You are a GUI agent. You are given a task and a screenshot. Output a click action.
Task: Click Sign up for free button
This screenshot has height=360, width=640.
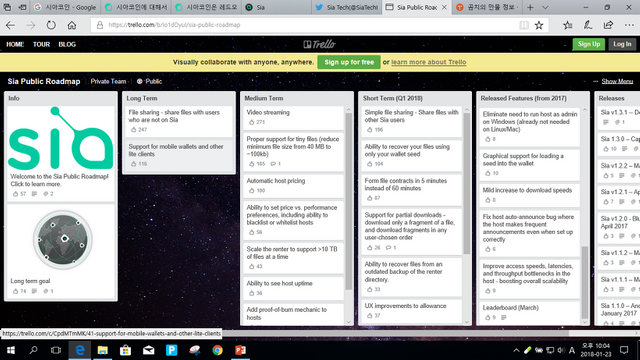[349, 62]
